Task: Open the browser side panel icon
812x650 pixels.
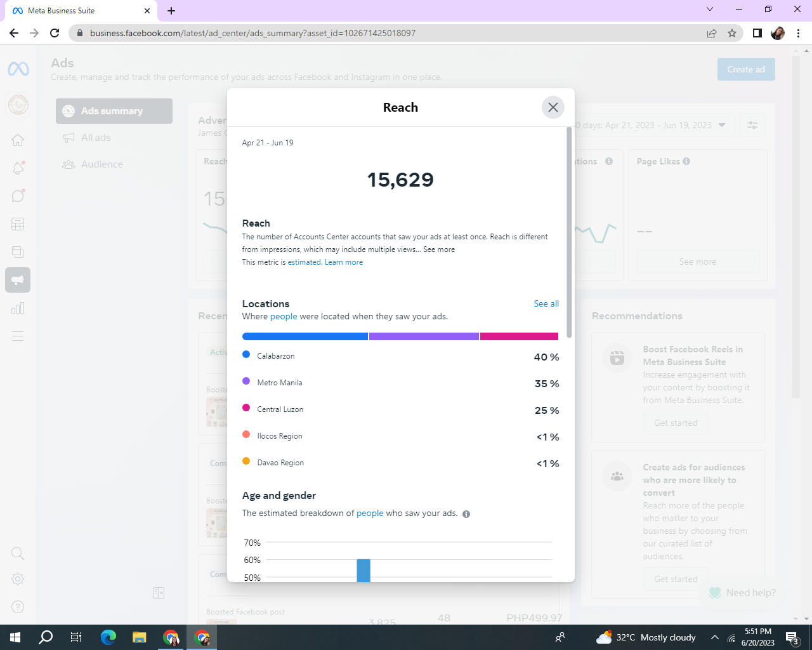Action: click(x=757, y=33)
